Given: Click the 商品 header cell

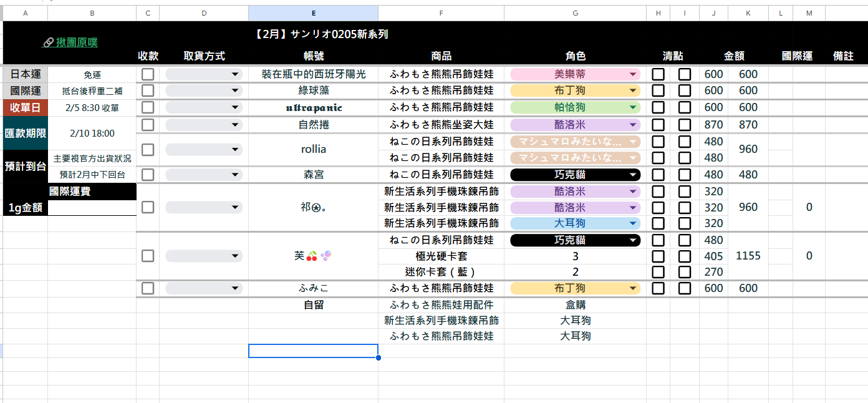Looking at the screenshot, I should (441, 56).
